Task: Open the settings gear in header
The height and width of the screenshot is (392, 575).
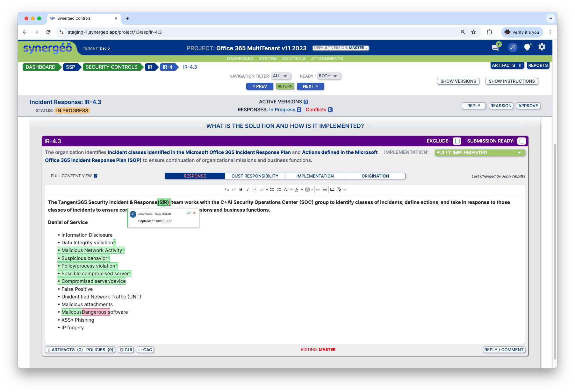Action: (542, 47)
